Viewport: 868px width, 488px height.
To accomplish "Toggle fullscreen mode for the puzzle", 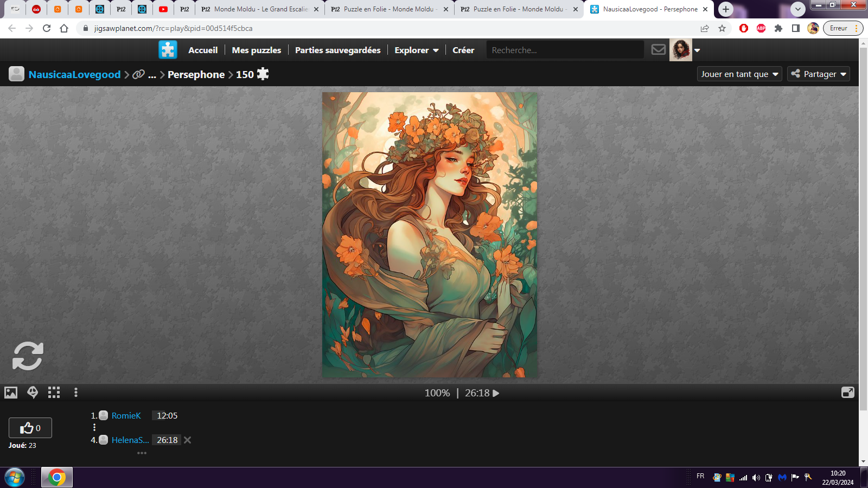I will pyautogui.click(x=848, y=393).
